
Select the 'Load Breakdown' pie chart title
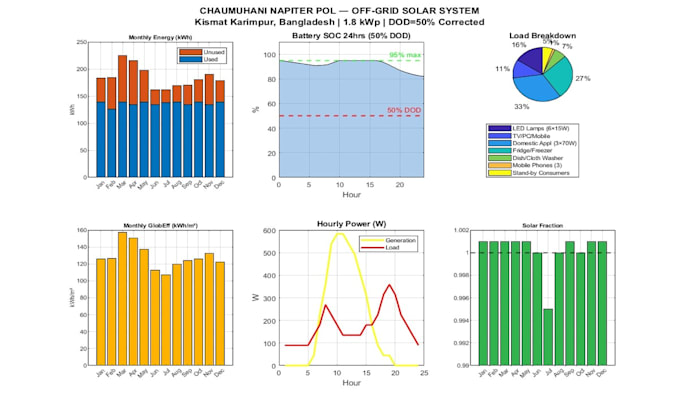pos(543,36)
